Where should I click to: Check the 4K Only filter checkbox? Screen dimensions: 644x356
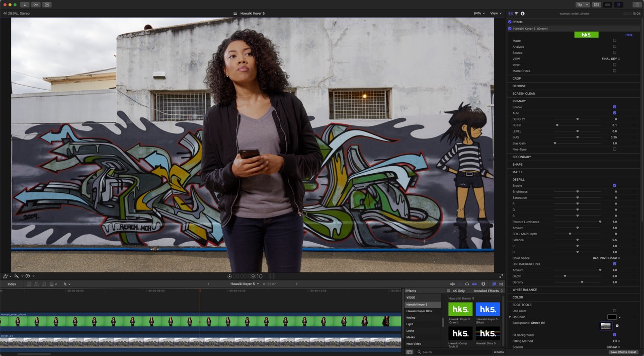click(449, 291)
